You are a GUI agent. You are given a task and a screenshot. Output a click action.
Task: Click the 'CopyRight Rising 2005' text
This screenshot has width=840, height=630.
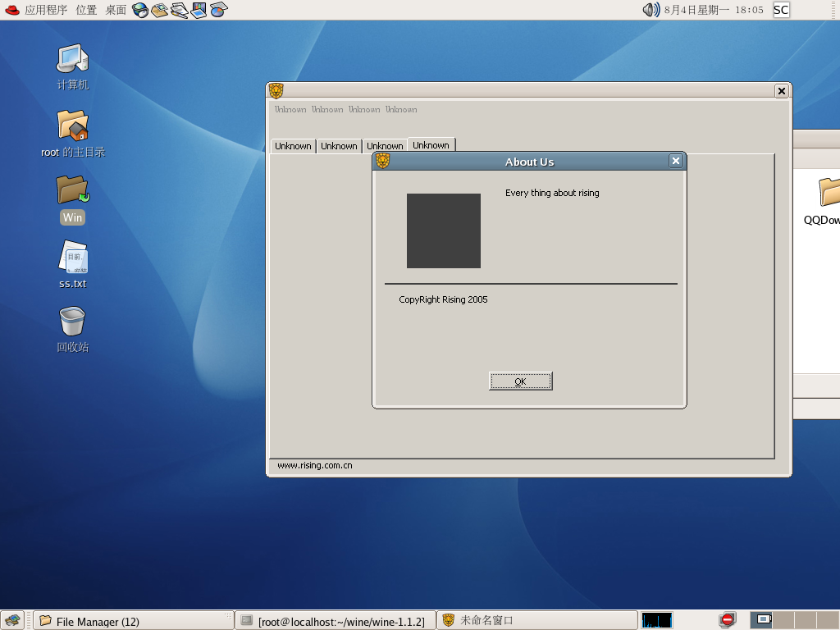pos(443,299)
